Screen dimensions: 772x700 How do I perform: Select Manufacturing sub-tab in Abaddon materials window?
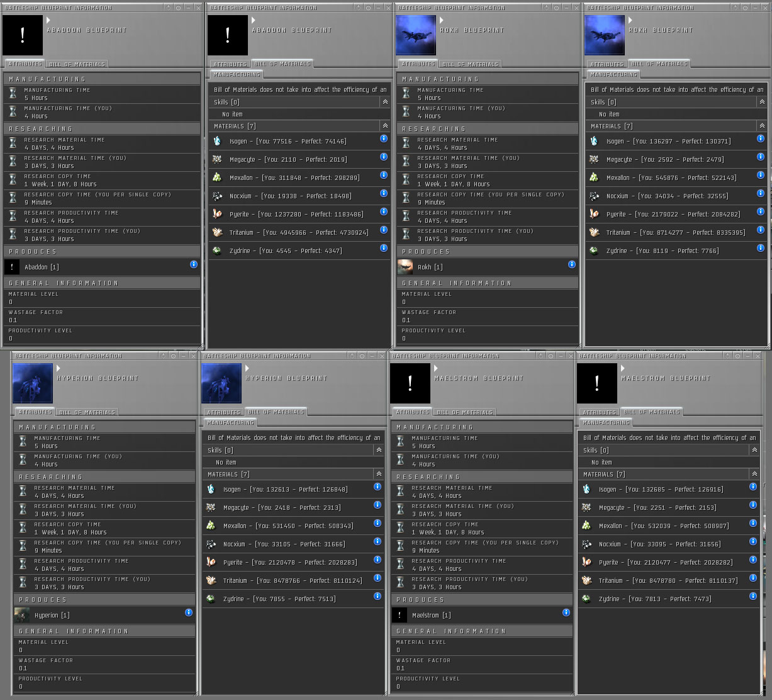pos(237,74)
